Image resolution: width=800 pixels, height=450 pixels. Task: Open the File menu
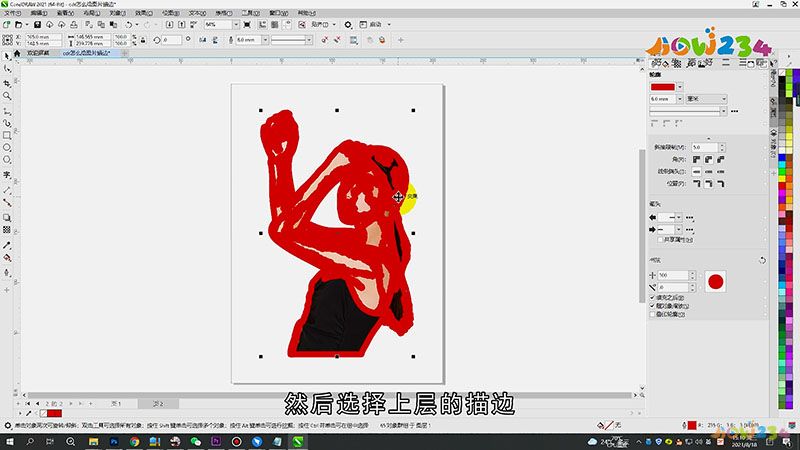click(12, 13)
